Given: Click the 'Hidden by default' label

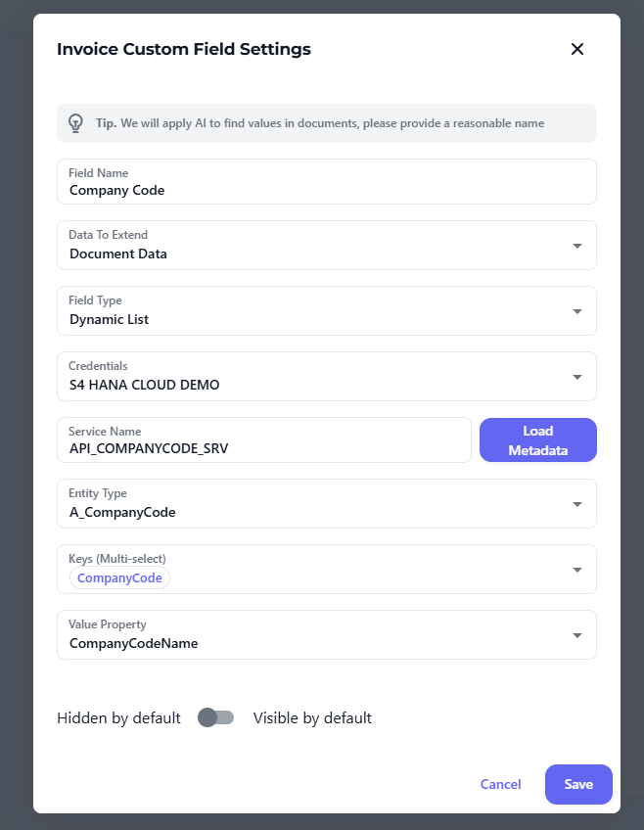Looking at the screenshot, I should pos(118,717).
